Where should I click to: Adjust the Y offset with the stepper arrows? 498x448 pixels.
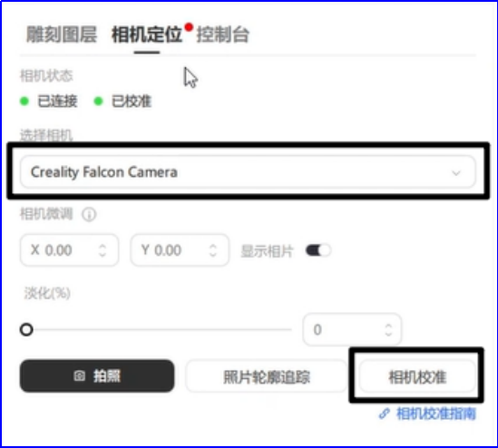[x=213, y=250]
